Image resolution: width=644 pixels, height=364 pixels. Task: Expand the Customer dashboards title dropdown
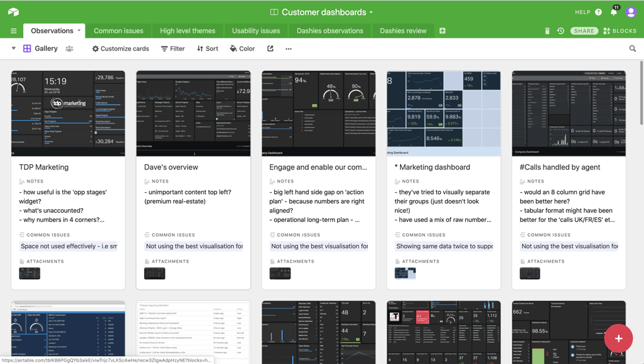pyautogui.click(x=371, y=12)
